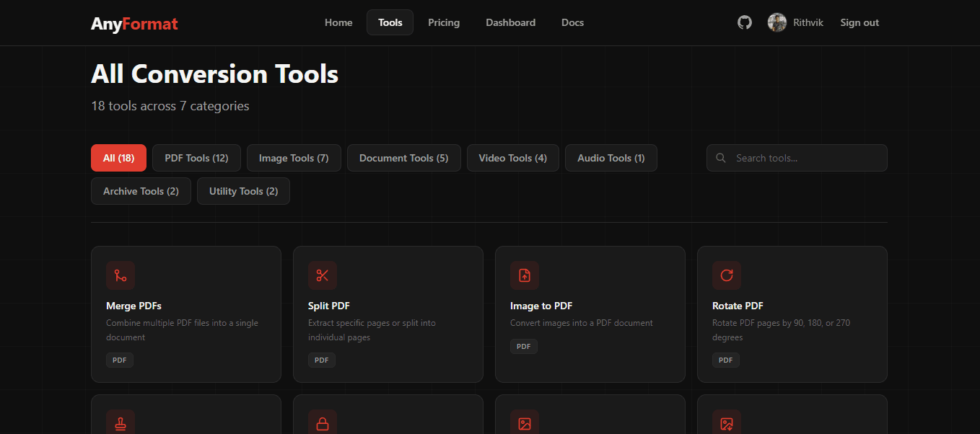Screen dimensions: 980x434
Task: Filter by Audio Tools (1)
Action: [x=611, y=158]
